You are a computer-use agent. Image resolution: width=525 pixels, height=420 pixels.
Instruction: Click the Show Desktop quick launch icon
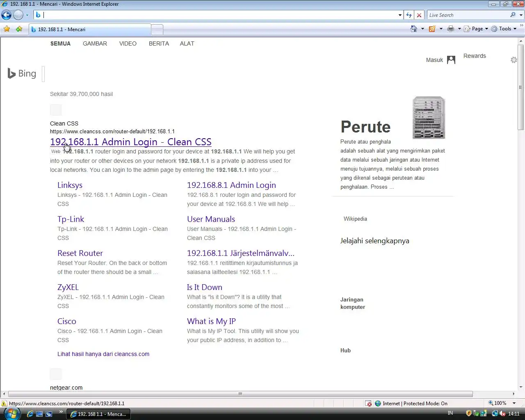(39, 414)
